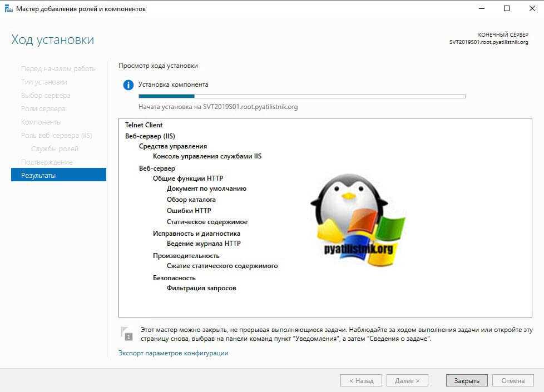Screen dimensions: 544x392
Task: Click the '< Назад' button
Action: pos(361,380)
